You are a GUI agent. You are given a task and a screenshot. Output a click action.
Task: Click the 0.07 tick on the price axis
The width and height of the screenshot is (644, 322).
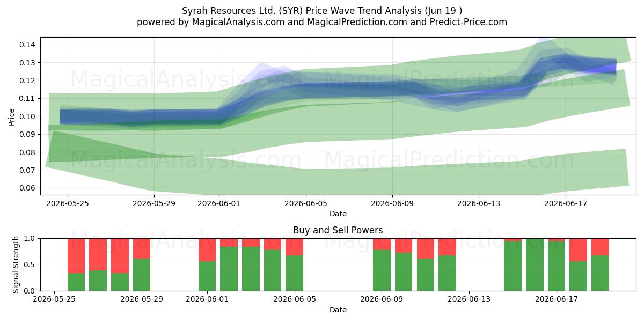(28, 170)
